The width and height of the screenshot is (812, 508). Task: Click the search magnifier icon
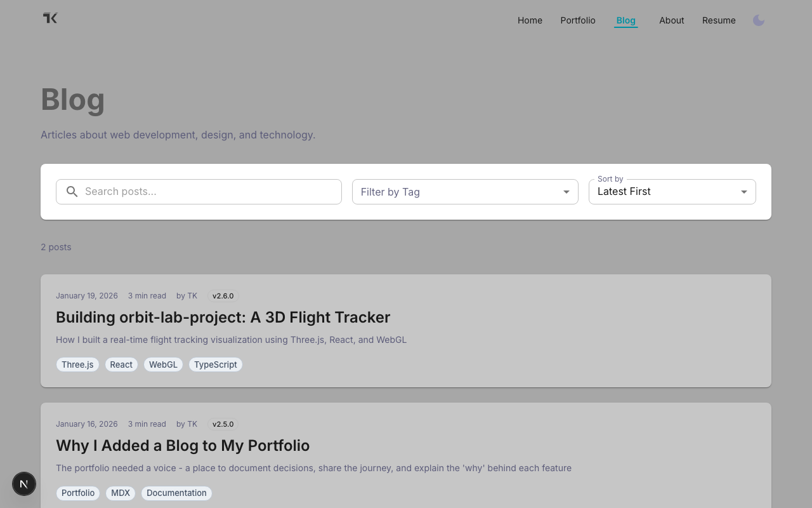[x=72, y=191]
